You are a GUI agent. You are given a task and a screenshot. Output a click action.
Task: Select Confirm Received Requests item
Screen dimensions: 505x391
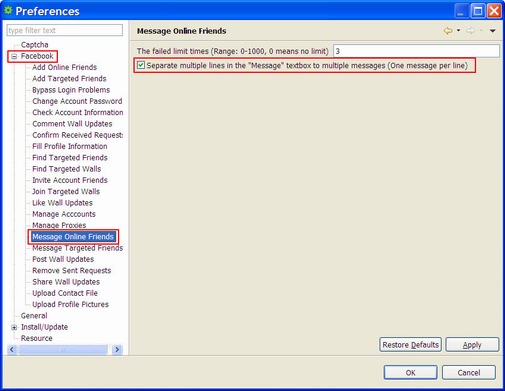pos(78,135)
